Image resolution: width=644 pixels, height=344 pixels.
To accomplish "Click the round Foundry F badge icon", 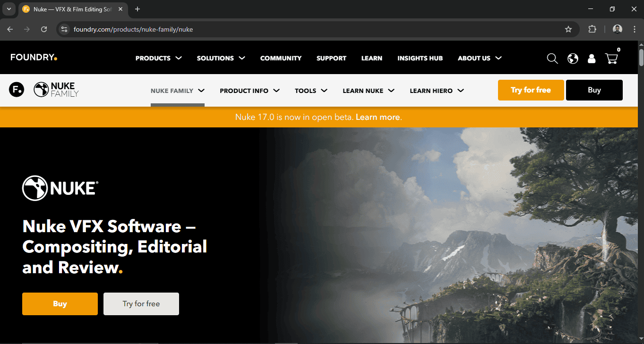I will coord(17,89).
